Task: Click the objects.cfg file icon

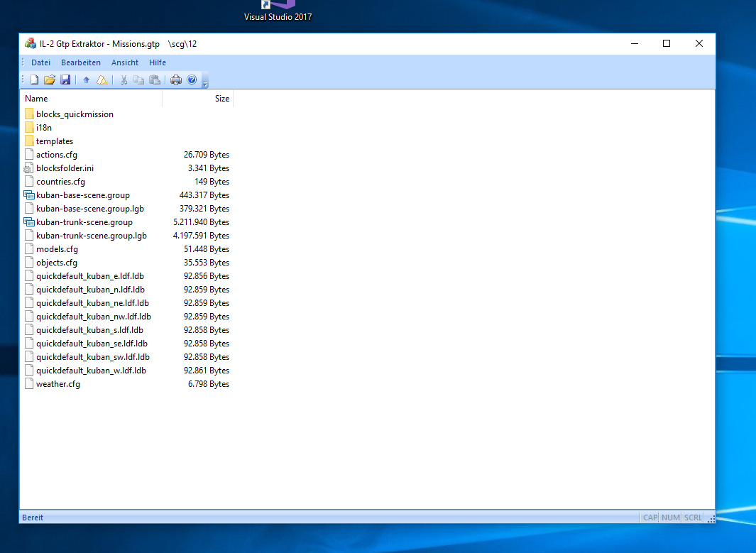Action: 29,262
